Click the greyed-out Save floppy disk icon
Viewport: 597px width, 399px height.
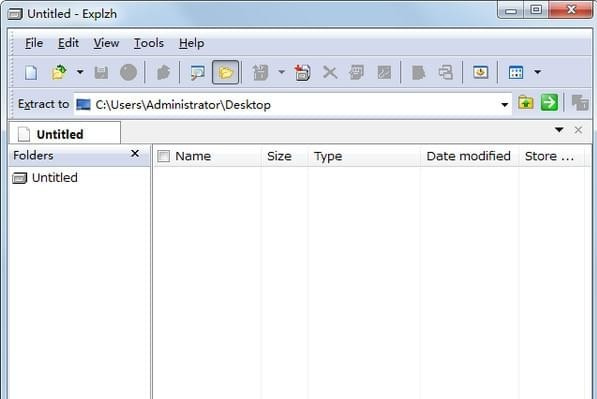101,72
